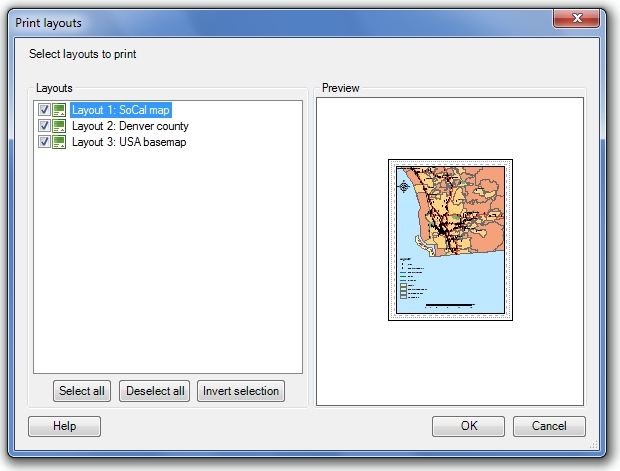The height and width of the screenshot is (471, 620).
Task: Highlight the Layout 3: USA basemap entry
Action: [129, 142]
